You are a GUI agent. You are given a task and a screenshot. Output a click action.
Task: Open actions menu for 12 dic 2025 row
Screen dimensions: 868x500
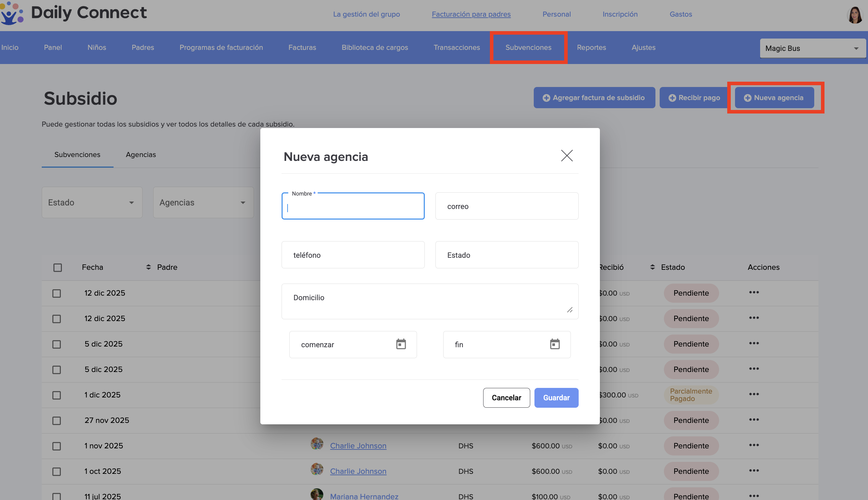[x=754, y=292]
